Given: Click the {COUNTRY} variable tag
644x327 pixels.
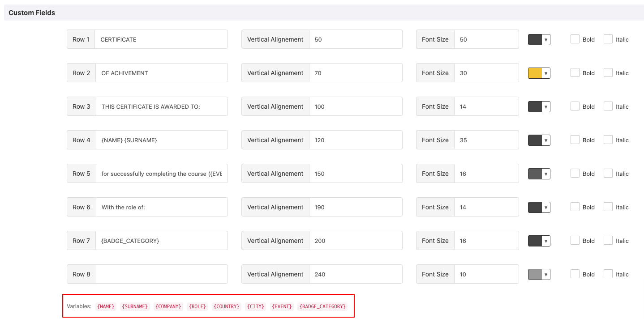Looking at the screenshot, I should coord(227,306).
